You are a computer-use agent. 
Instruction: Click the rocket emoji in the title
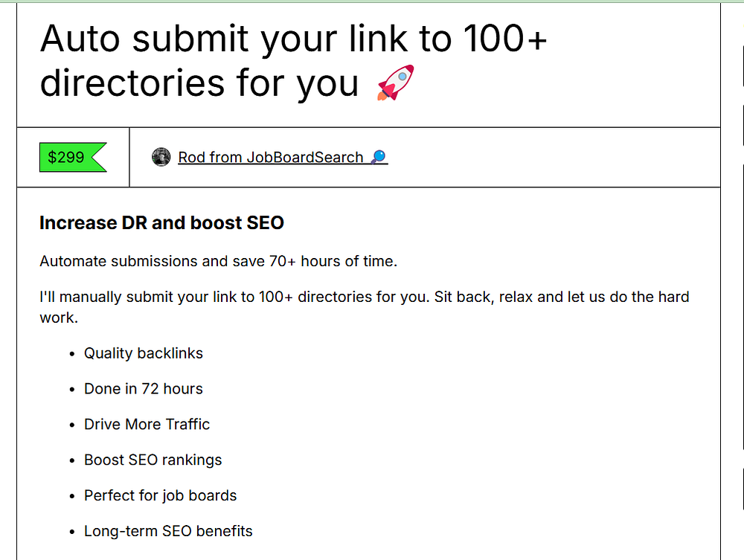tap(395, 83)
